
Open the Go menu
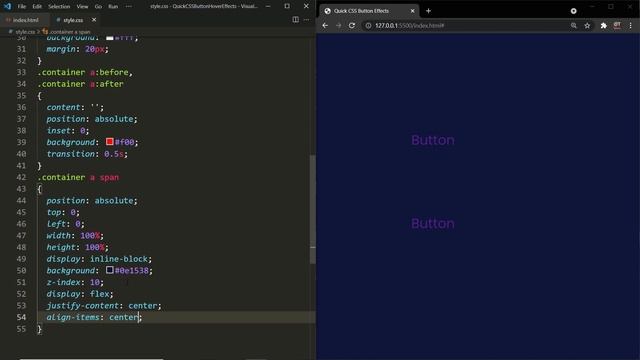pyautogui.click(x=98, y=7)
